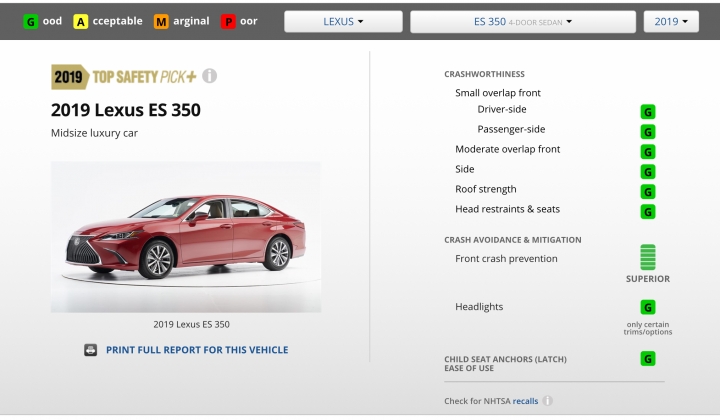Click the orange M Marginal legend icon

coord(161,22)
